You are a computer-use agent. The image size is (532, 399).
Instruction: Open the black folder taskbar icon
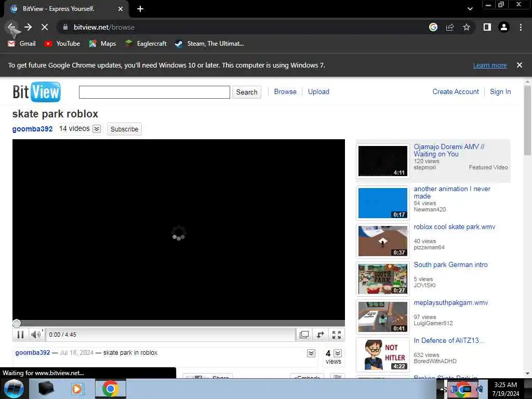point(46,389)
